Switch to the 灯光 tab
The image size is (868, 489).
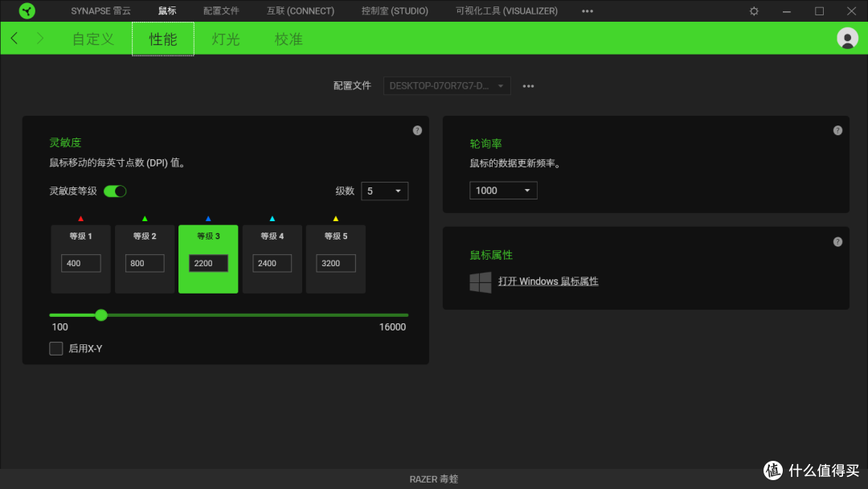pos(226,39)
